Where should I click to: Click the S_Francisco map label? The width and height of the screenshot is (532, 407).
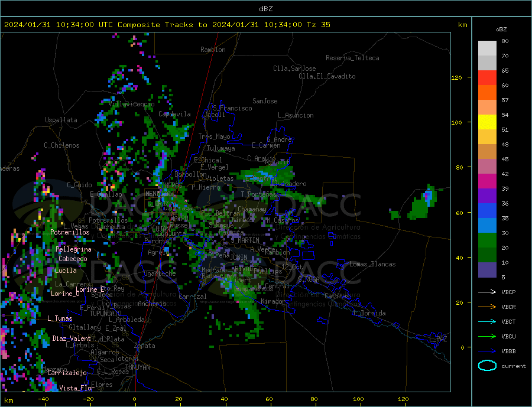(232, 108)
